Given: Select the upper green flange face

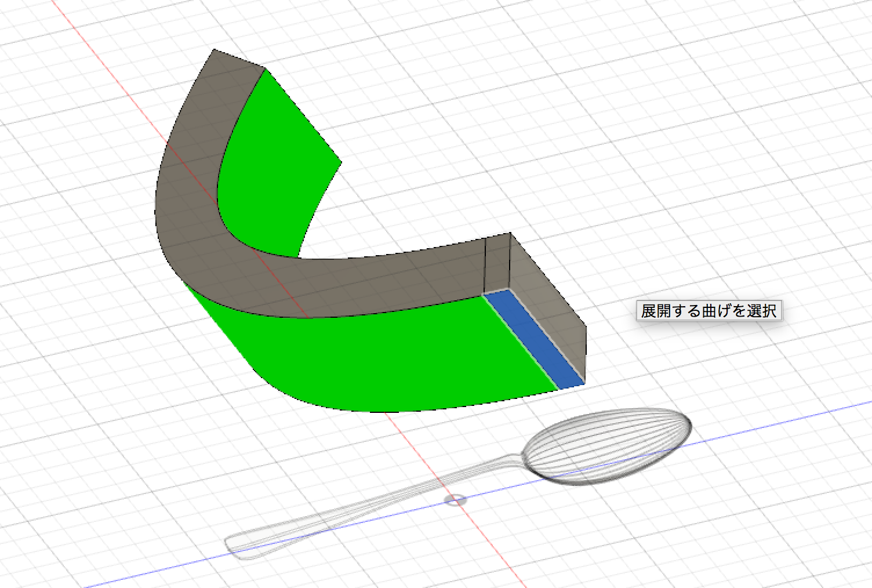Looking at the screenshot, I should [272, 162].
